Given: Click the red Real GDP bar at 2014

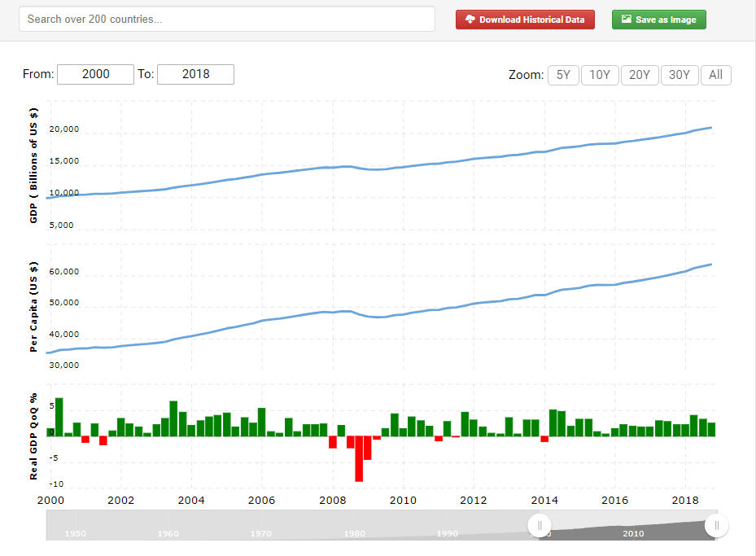Looking at the screenshot, I should point(544,440).
